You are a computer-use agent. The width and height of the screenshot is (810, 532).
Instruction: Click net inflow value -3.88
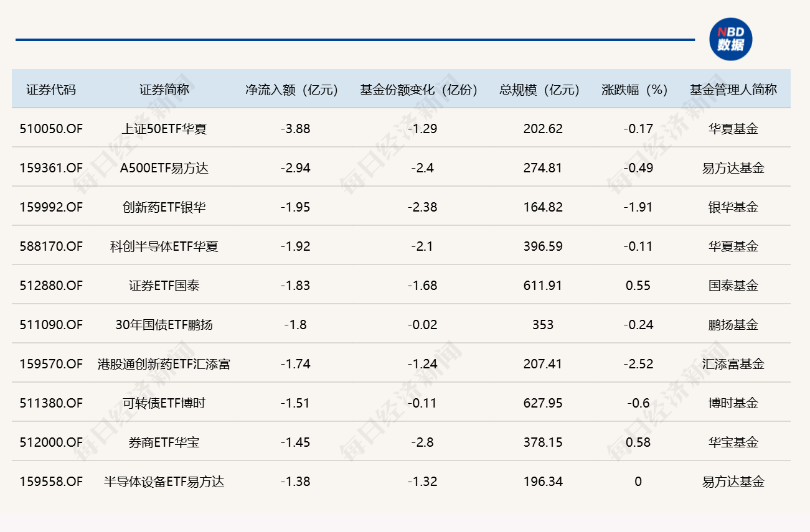[x=295, y=129]
